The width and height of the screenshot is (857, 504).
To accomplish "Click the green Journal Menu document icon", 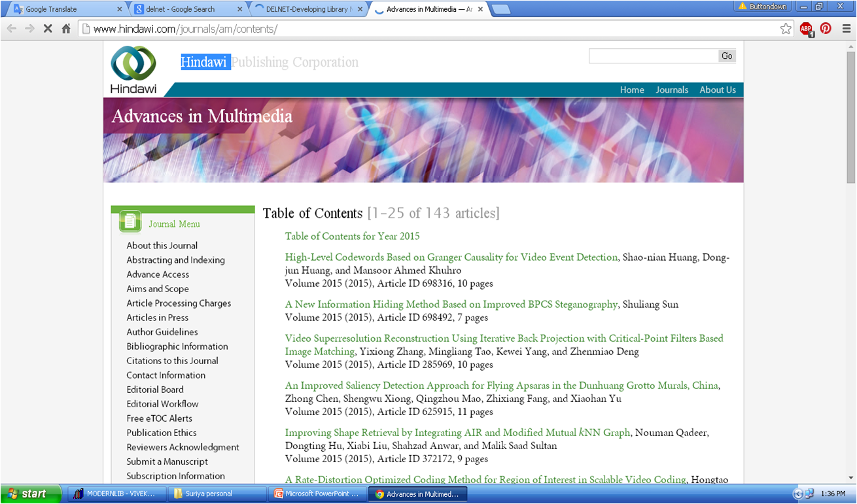I will click(130, 220).
